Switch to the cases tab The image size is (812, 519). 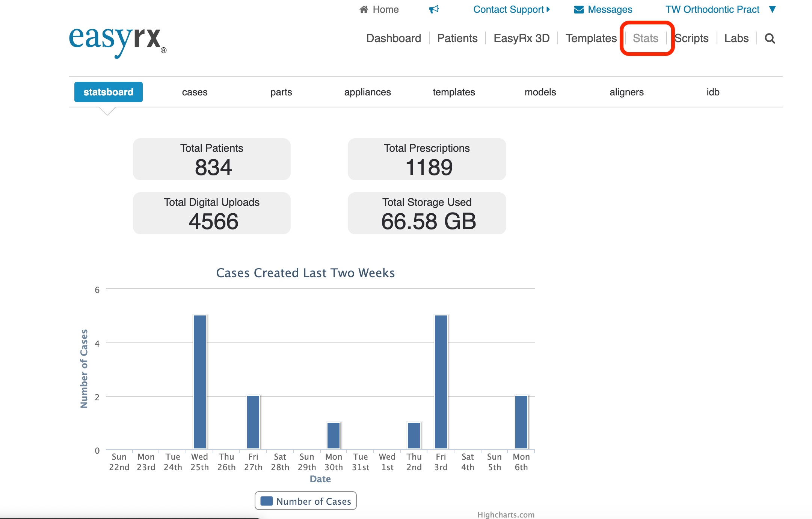195,92
